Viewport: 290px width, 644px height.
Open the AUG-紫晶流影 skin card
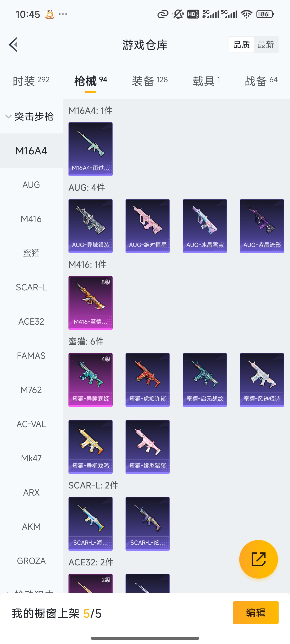point(262,226)
